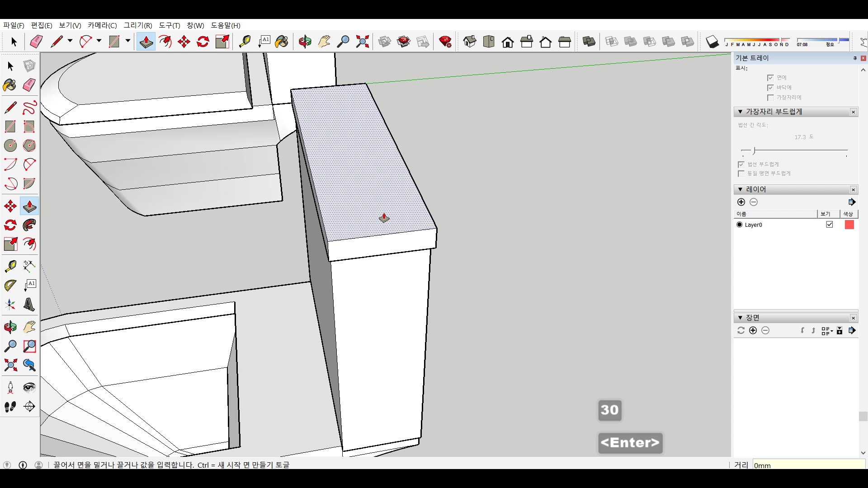
Task: Switch to the Iso house view icon
Action: [470, 42]
